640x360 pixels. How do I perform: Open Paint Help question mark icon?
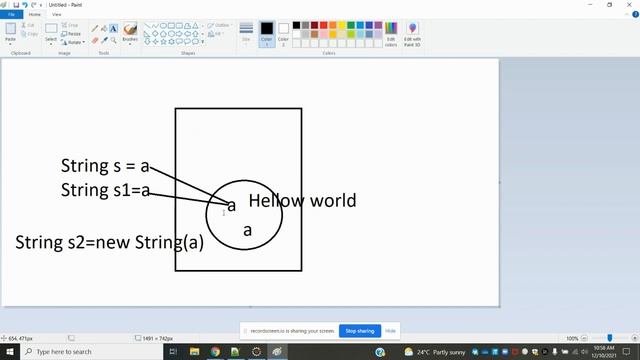[636, 15]
